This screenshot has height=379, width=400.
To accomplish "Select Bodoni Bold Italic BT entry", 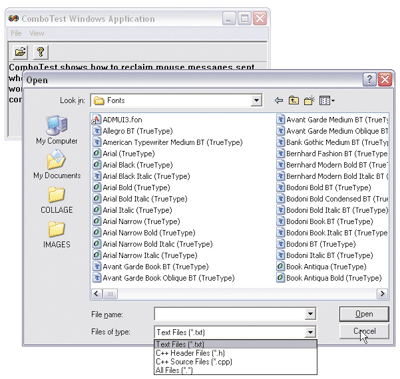I will click(332, 210).
